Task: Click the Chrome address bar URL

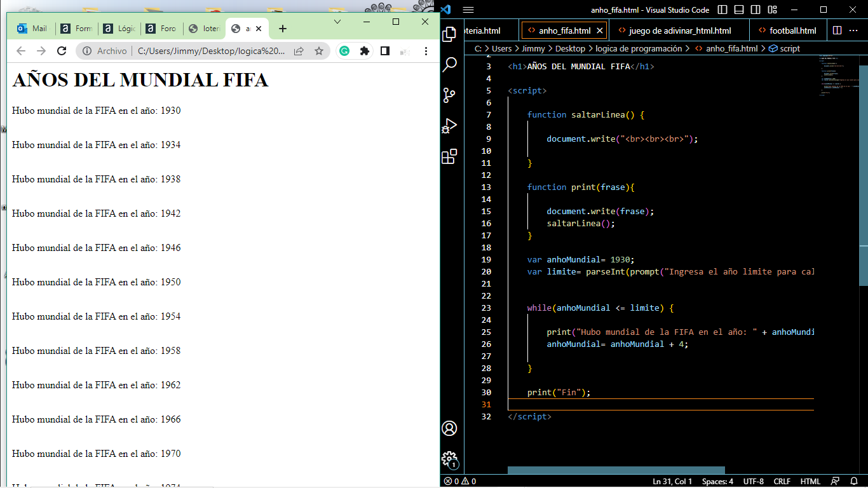Action: coord(212,51)
